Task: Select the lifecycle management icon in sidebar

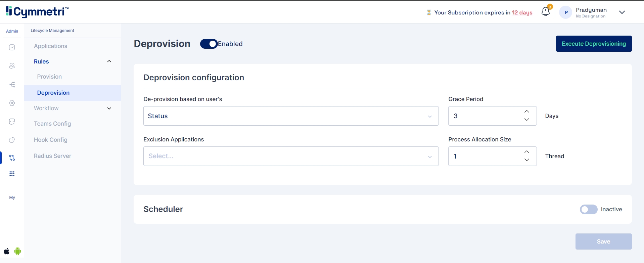Action: point(12,158)
